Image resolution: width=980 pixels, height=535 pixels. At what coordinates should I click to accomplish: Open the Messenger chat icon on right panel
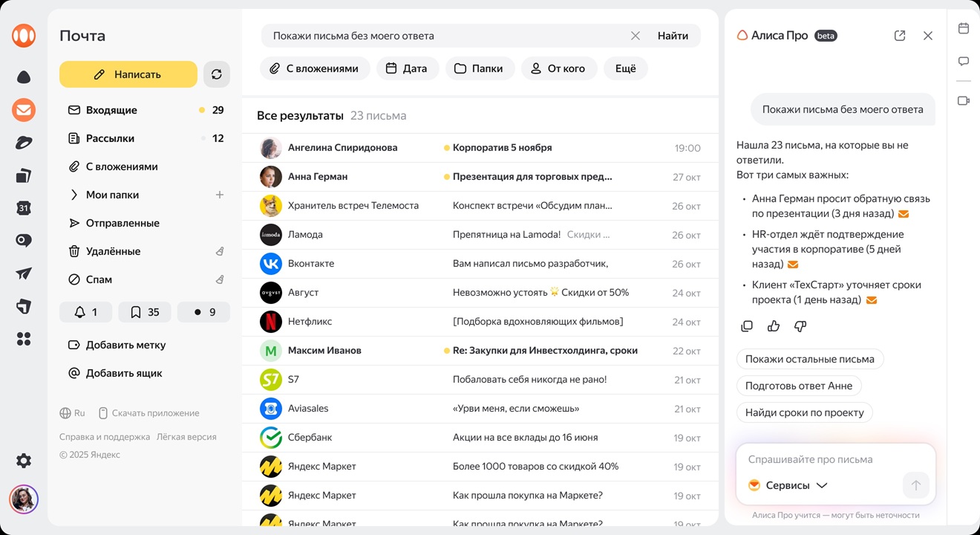pyautogui.click(x=963, y=61)
